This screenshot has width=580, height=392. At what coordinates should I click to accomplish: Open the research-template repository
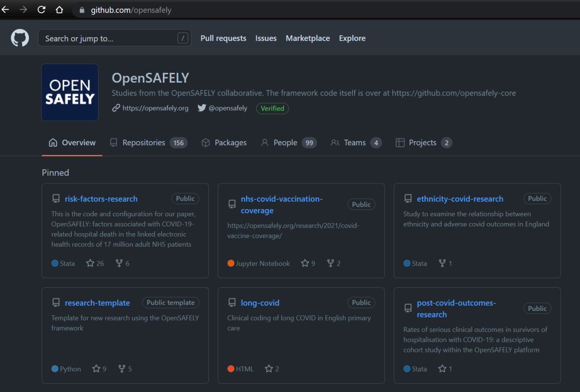97,303
